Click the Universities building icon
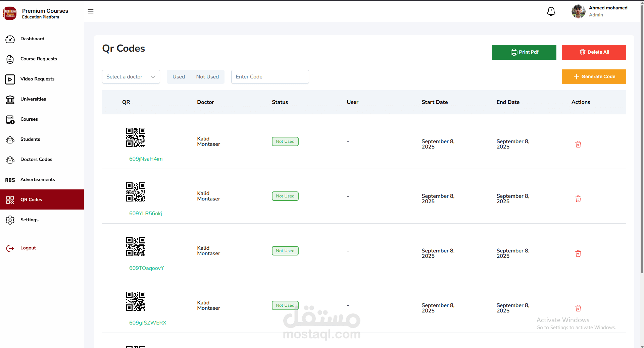The image size is (644, 348). [x=10, y=100]
